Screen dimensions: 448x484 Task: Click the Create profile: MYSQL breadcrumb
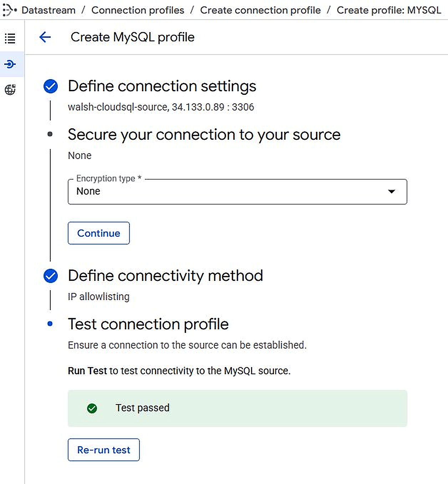pos(389,10)
